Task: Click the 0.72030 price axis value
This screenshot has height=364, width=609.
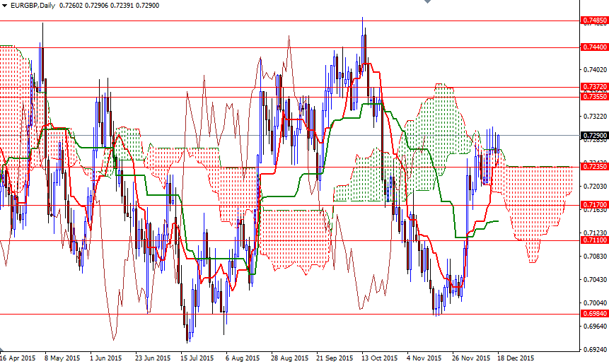Action: click(595, 187)
